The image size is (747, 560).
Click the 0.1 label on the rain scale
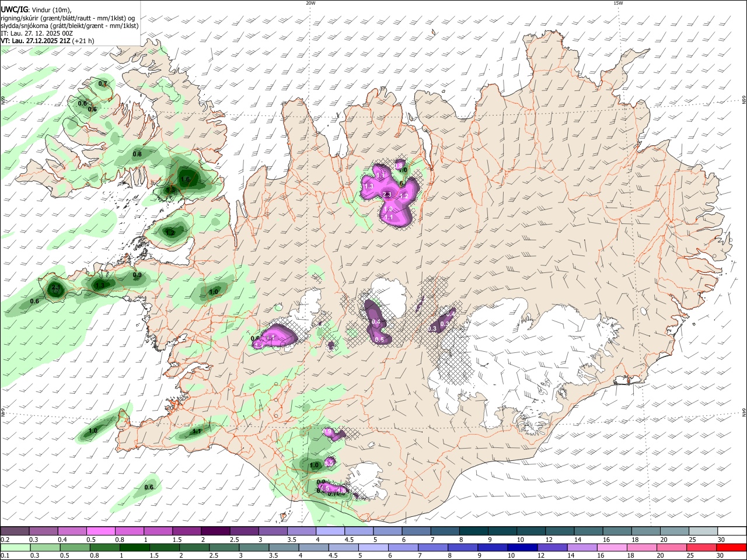[x=5, y=555]
